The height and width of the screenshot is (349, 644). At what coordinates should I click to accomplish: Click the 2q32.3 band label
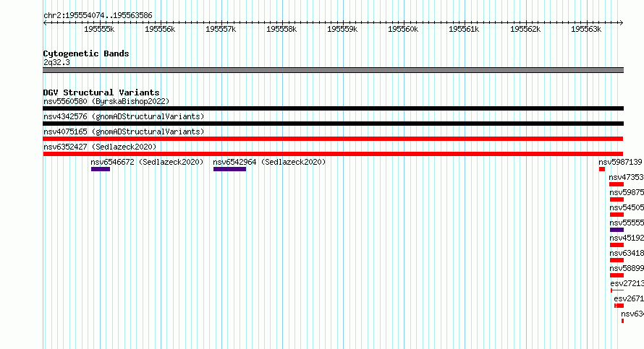click(56, 62)
